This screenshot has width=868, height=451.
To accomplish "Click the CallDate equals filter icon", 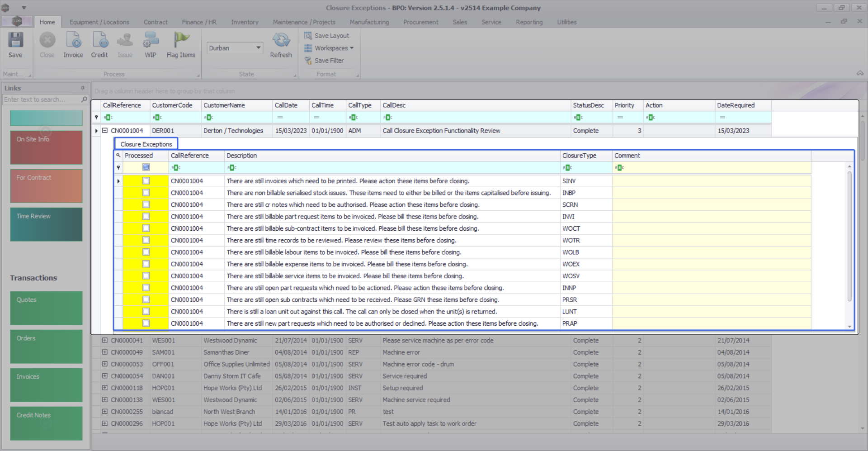I will (x=280, y=118).
